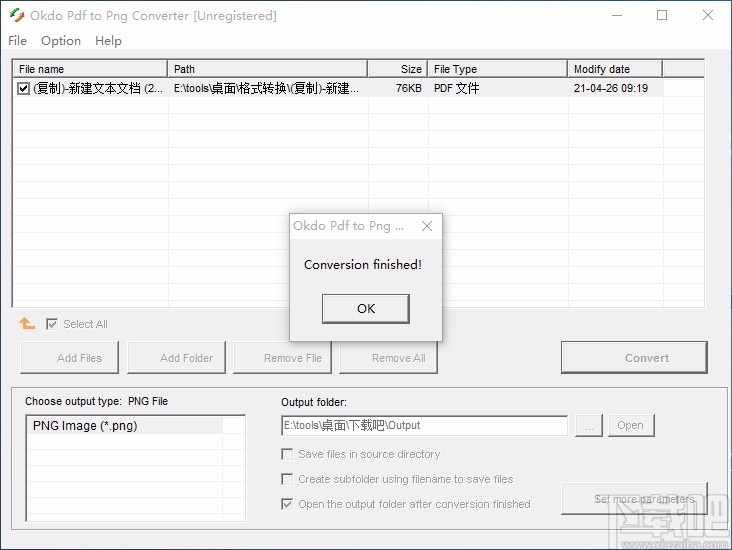Close the Conversion finished dialog box
The width and height of the screenshot is (732, 550).
pos(427,226)
